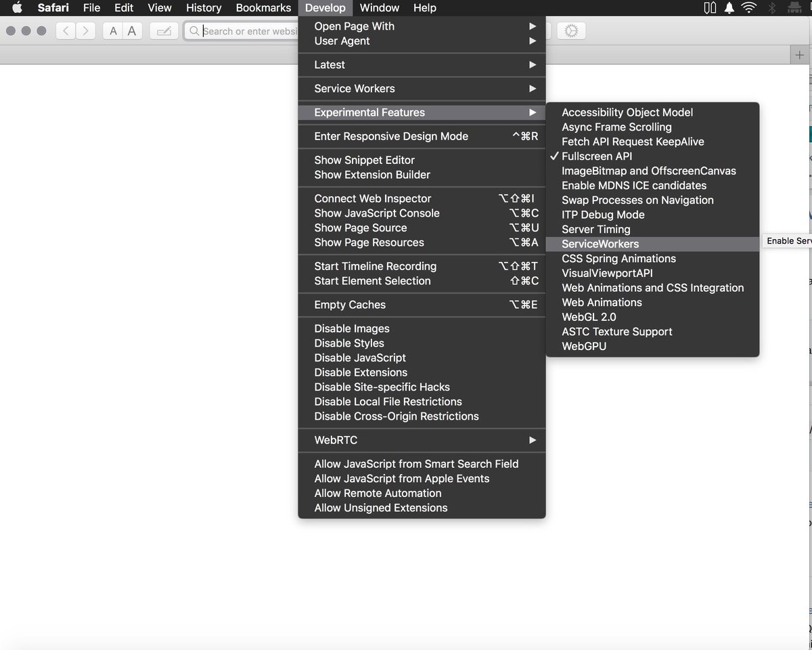
Task: Select Show Extension Builder
Action: (x=422, y=175)
